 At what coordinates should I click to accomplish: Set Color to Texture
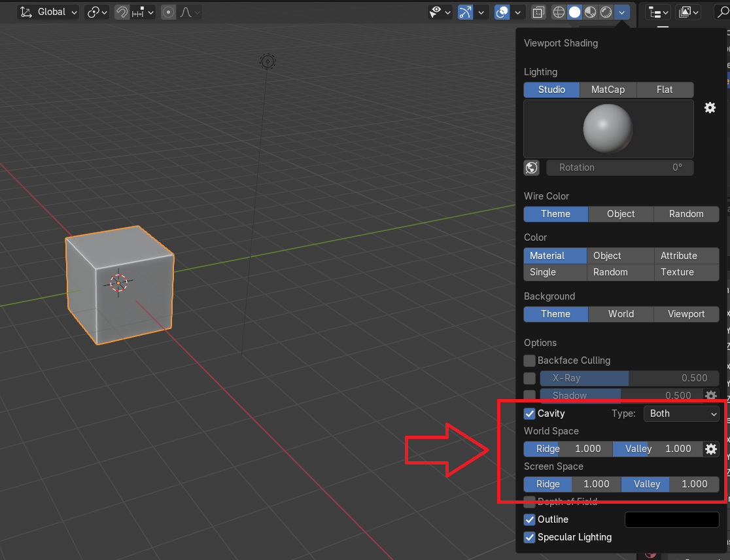[687, 272]
